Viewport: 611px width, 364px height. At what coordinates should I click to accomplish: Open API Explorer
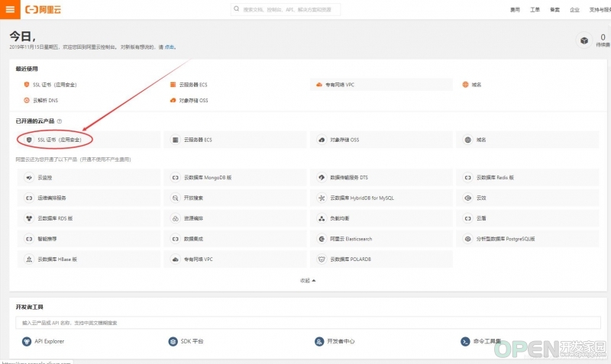44,341
